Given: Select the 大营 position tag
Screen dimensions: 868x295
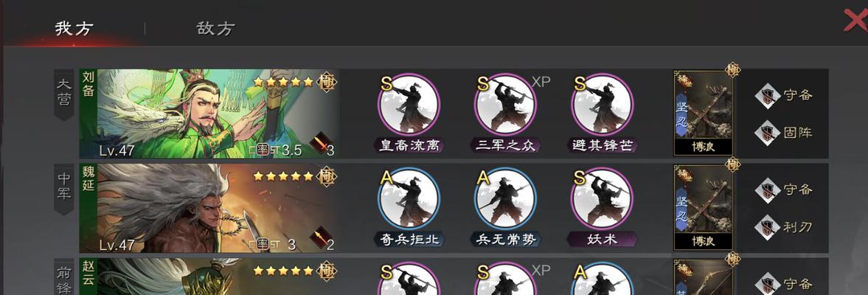Looking at the screenshot, I should [64, 94].
